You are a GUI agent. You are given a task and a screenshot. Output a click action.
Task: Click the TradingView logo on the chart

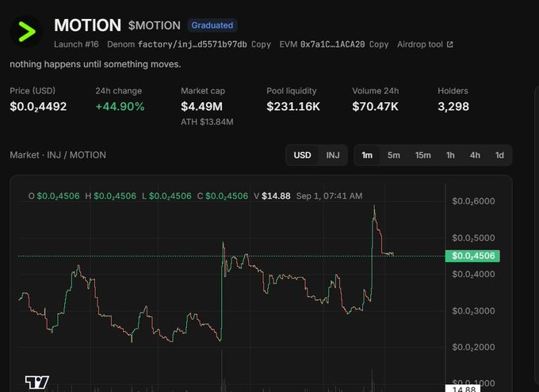[36, 382]
